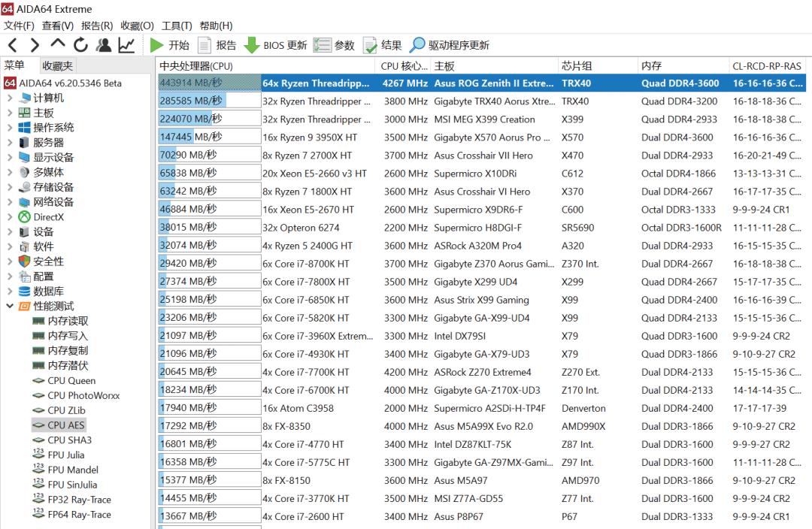812x529 pixels.
Task: Switch to 收藏夹 tab
Action: pos(57,65)
